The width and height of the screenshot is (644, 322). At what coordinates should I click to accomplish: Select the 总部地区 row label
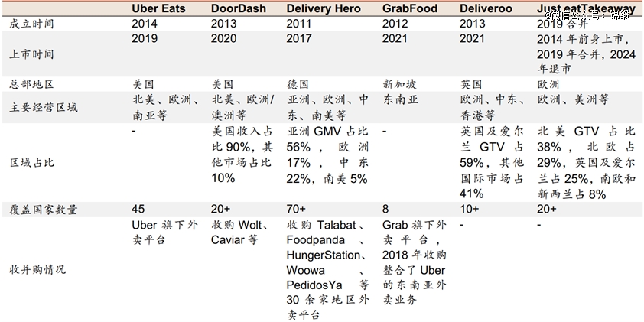[x=31, y=84]
